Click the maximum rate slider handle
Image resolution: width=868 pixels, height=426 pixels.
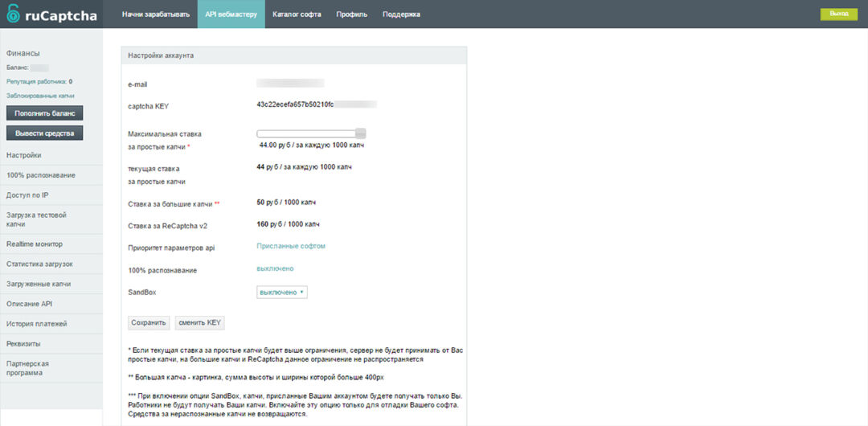tap(361, 133)
